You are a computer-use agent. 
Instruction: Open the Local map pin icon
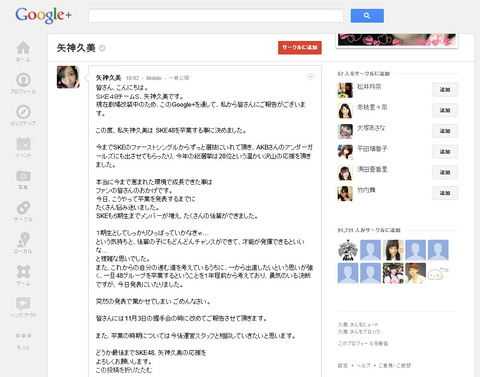[23, 239]
